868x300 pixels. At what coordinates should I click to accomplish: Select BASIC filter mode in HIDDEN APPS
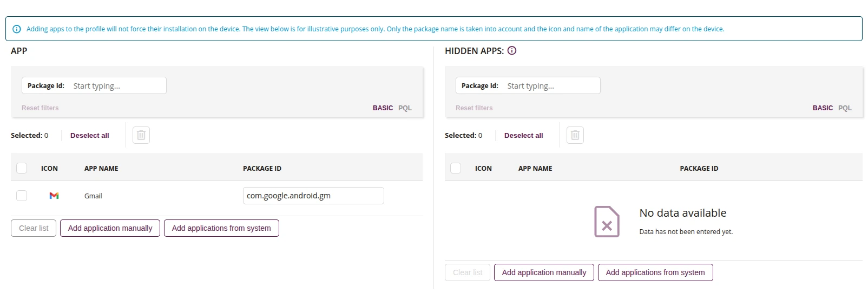coord(823,108)
